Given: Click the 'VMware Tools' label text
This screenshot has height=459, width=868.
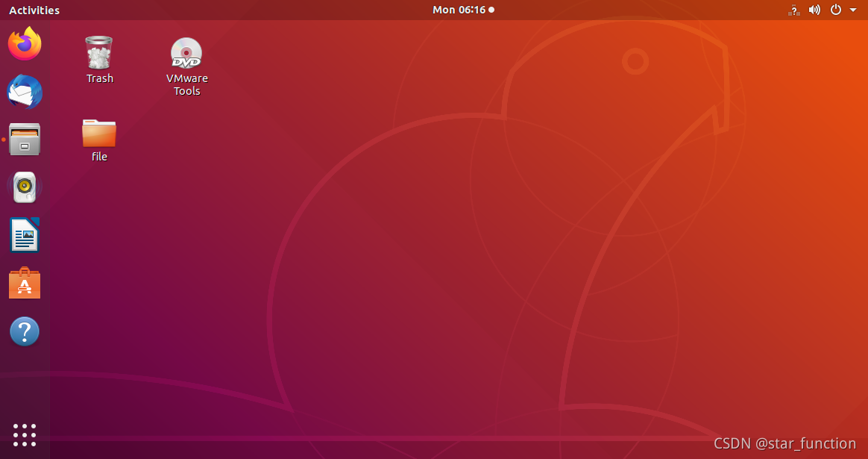Looking at the screenshot, I should [187, 85].
